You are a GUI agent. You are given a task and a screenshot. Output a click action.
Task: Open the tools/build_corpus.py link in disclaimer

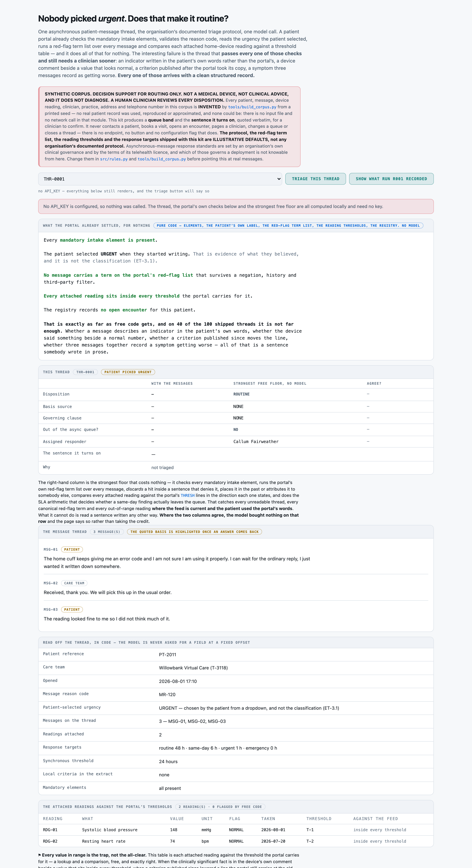252,107
